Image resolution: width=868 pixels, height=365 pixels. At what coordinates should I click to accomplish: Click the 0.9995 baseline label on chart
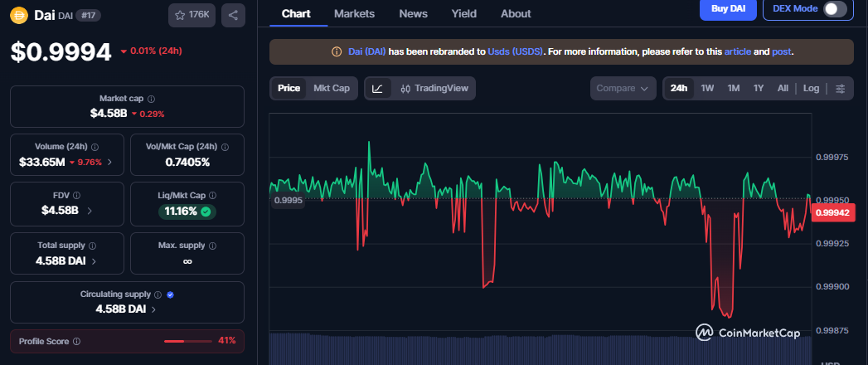coord(289,201)
